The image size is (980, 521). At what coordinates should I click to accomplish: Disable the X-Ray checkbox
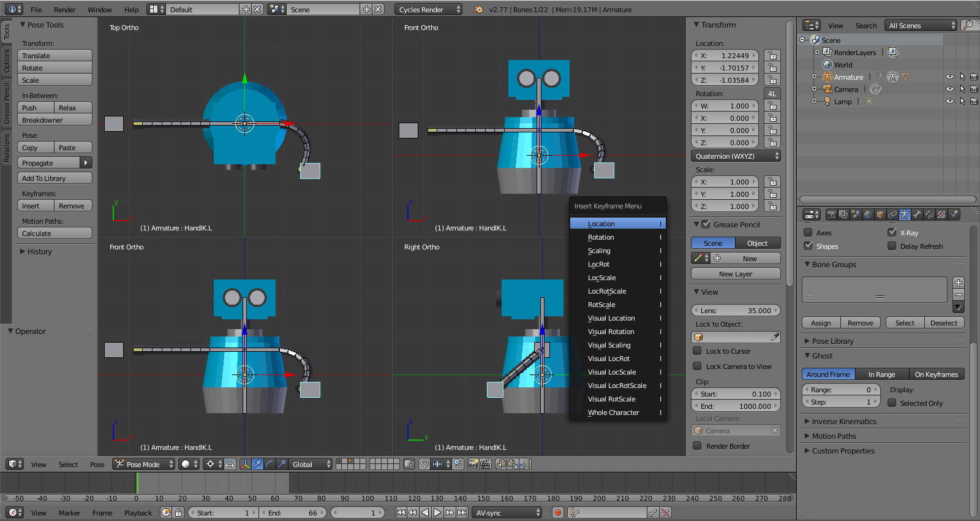pyautogui.click(x=892, y=233)
